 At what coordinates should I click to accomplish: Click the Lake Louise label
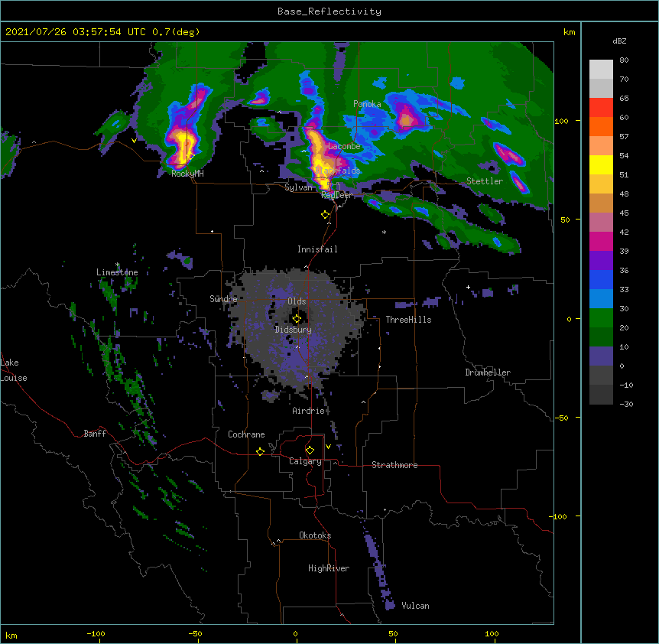[x=14, y=370]
